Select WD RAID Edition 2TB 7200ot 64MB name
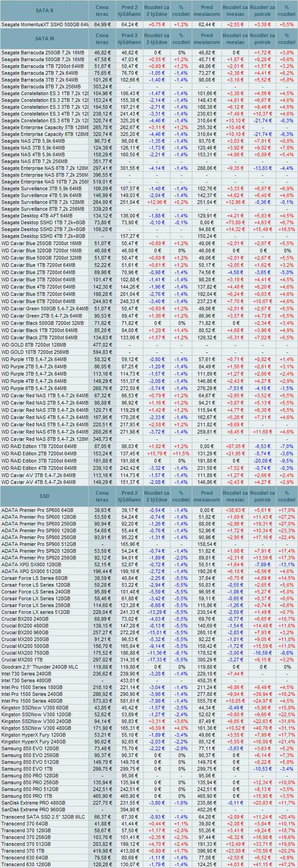Viewport: 298px width, 868px height. [39, 453]
